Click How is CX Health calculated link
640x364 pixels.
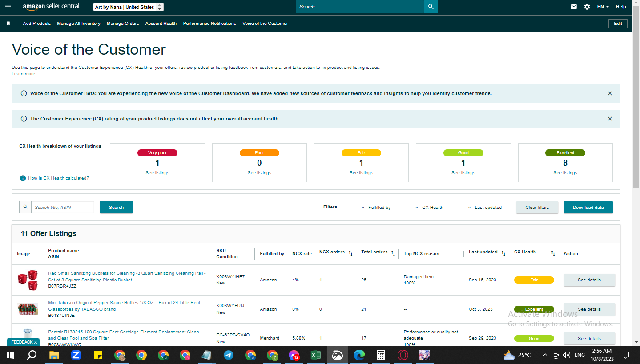tap(58, 178)
